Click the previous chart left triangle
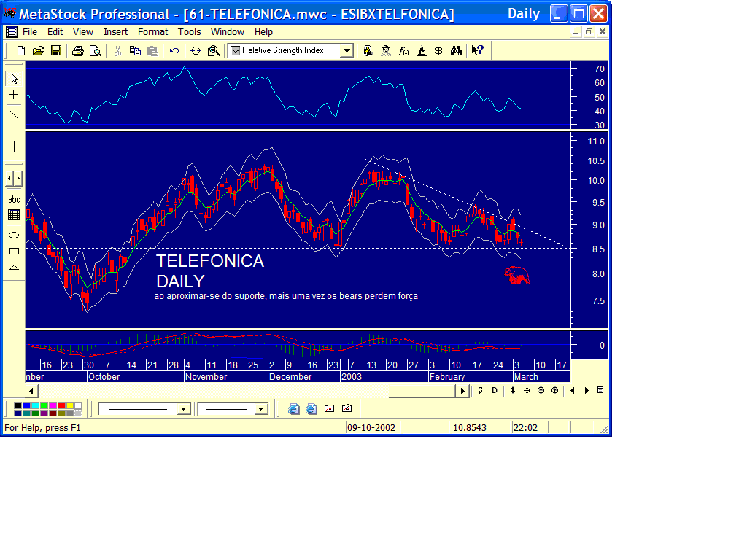 coord(572,391)
